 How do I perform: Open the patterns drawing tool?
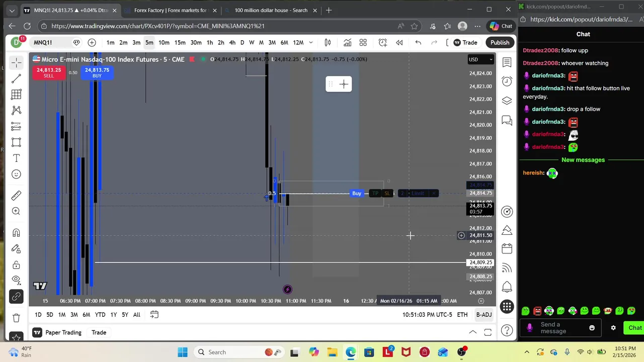click(x=16, y=110)
